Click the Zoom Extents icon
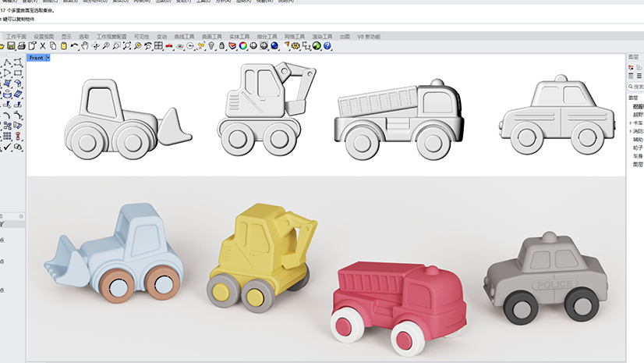Image resolution: width=644 pixels, height=363 pixels. (x=127, y=46)
